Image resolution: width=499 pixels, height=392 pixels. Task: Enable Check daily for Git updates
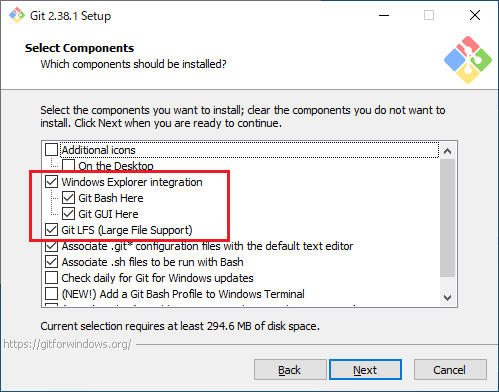(51, 278)
